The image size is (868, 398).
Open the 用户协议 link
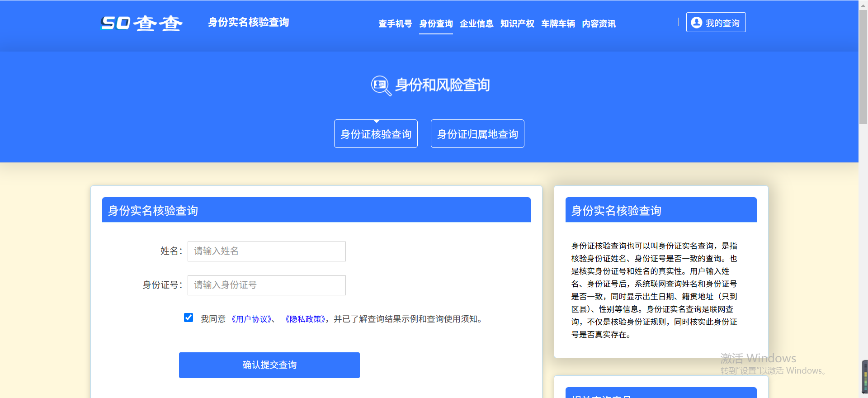(251, 319)
